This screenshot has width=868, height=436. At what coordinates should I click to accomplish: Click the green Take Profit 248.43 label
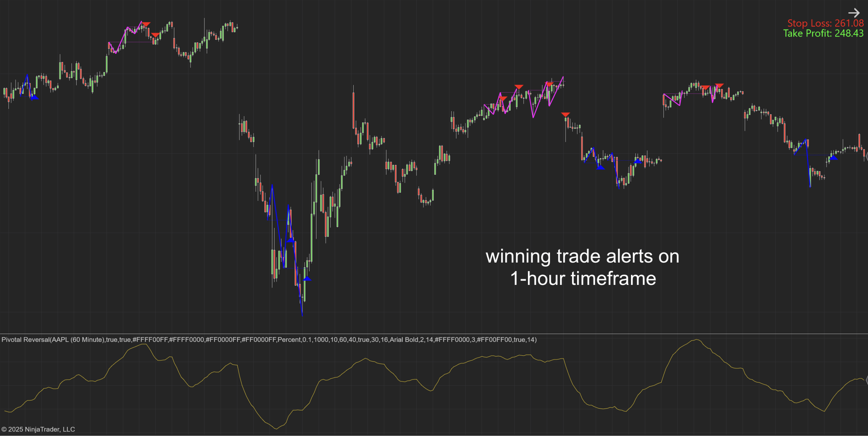[x=823, y=33]
